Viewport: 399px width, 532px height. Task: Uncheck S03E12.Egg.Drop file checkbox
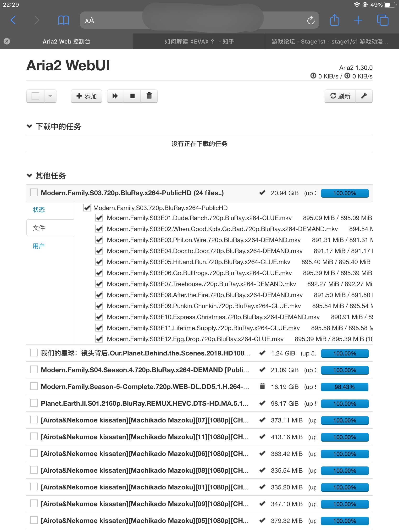click(x=99, y=339)
